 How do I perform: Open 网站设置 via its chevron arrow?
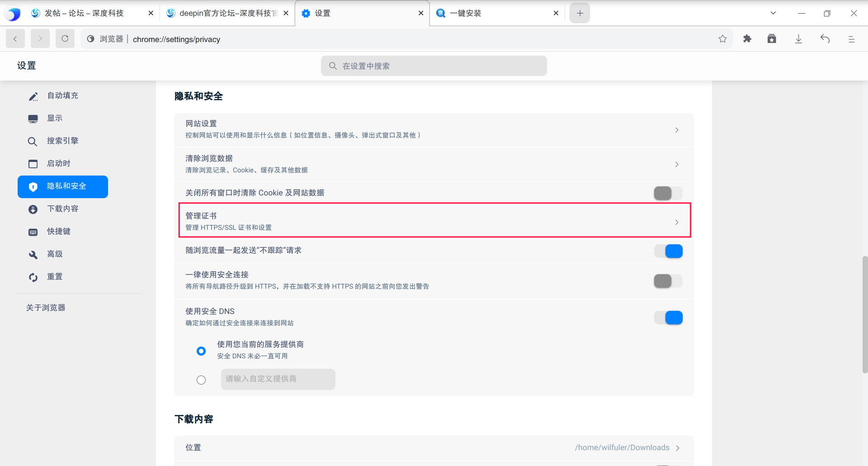point(677,130)
